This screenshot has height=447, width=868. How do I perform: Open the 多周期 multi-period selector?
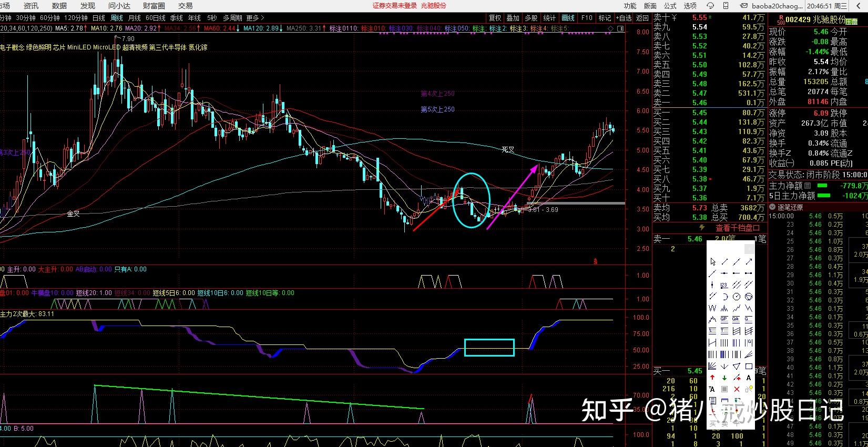click(232, 18)
